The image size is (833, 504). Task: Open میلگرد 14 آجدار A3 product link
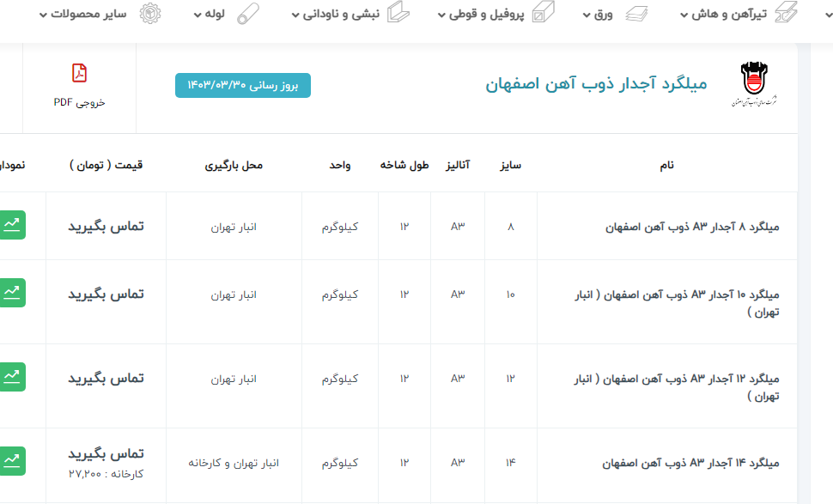(691, 463)
